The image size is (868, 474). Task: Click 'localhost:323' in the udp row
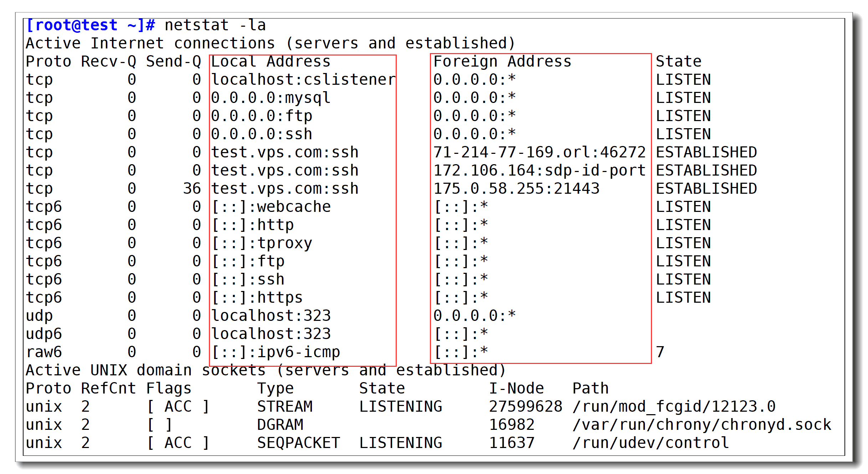pos(271,316)
